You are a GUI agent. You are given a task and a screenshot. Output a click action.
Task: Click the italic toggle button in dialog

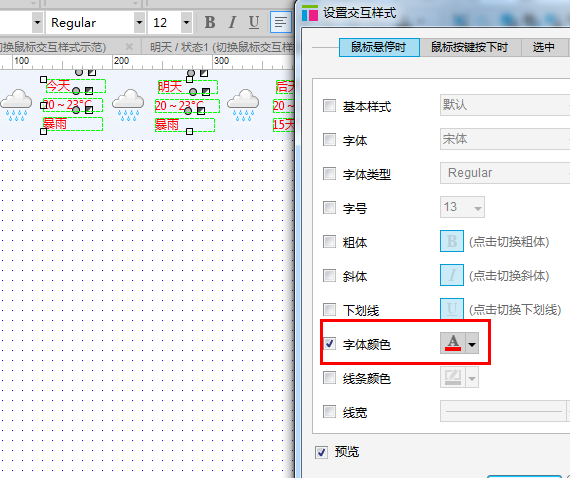point(452,275)
